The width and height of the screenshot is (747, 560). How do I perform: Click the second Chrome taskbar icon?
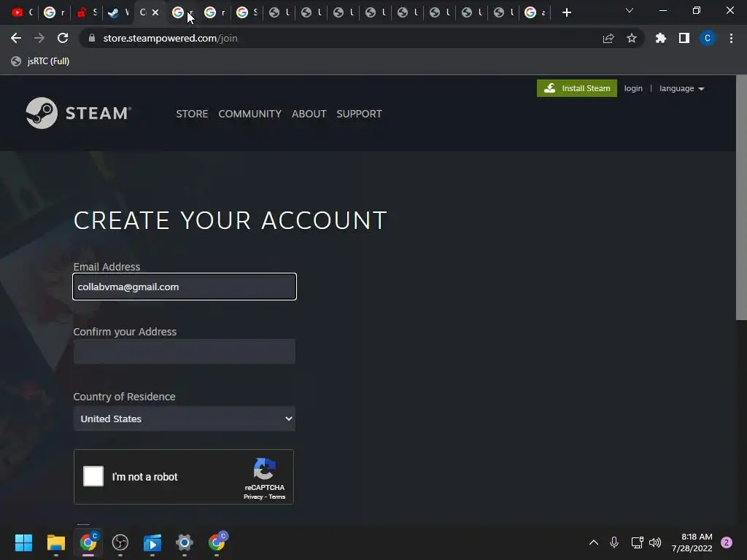[217, 542]
